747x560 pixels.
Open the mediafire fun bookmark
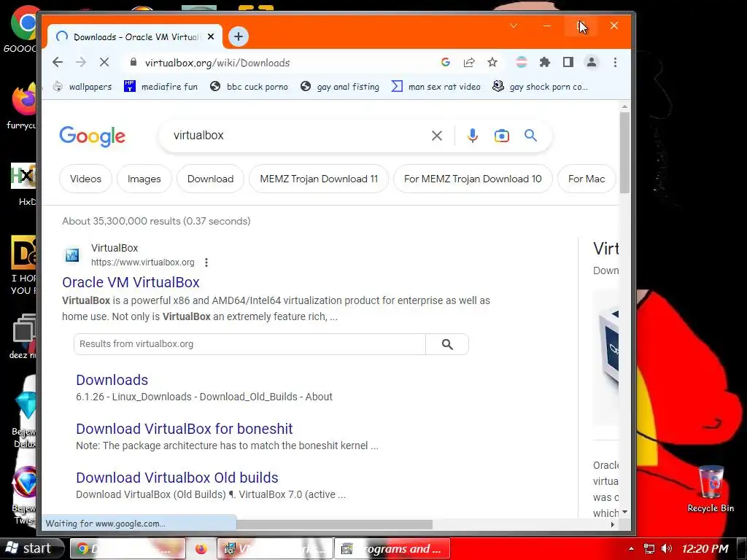pos(160,87)
